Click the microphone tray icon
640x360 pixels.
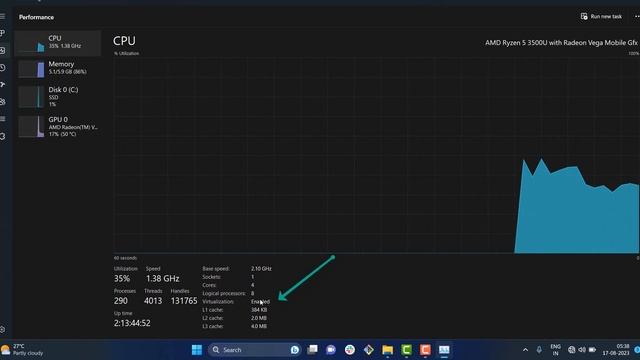(539, 350)
